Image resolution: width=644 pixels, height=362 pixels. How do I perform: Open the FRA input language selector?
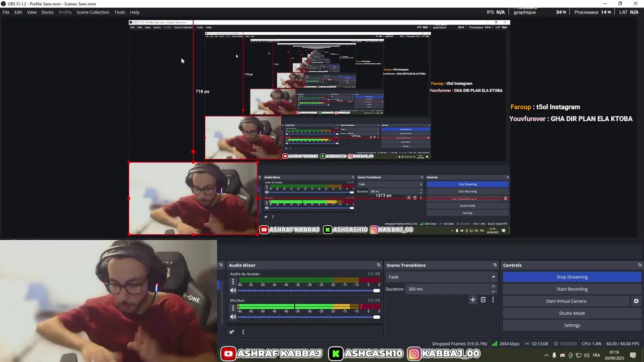point(597,355)
